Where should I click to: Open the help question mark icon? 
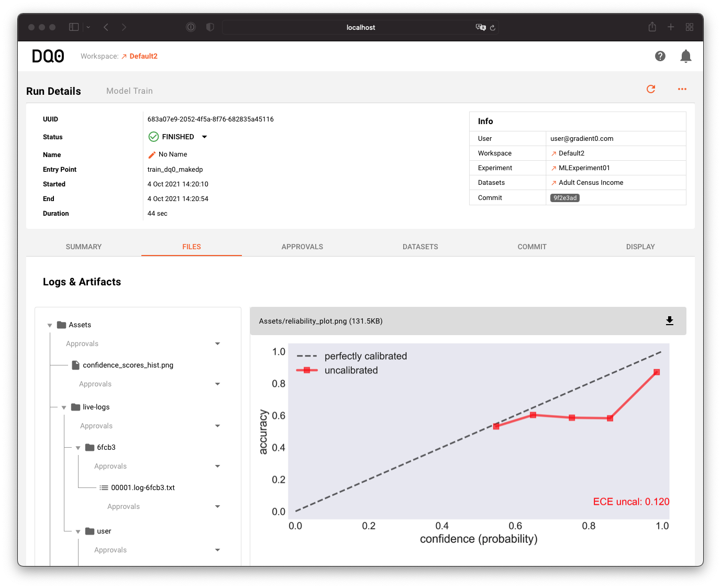coord(660,56)
